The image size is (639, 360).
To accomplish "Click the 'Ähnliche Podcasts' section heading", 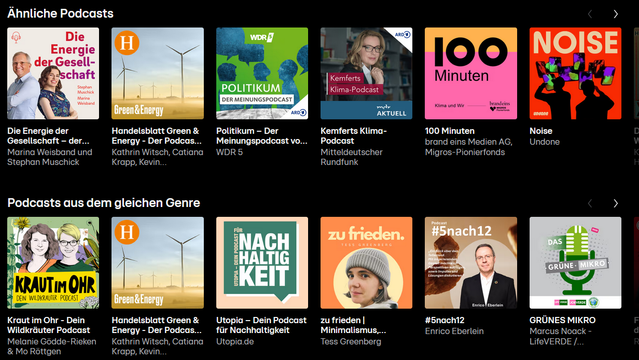I will click(60, 13).
